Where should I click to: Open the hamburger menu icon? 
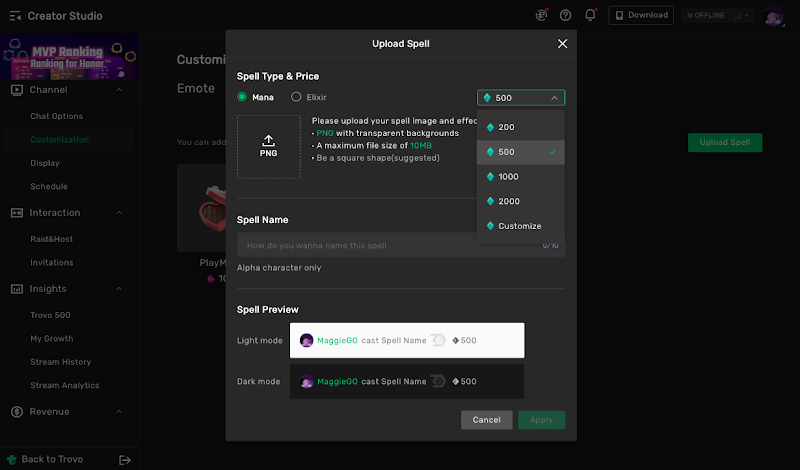(x=17, y=16)
